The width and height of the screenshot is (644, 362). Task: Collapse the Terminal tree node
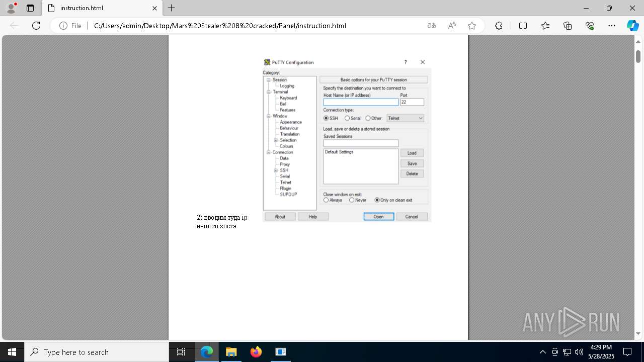pos(269,92)
